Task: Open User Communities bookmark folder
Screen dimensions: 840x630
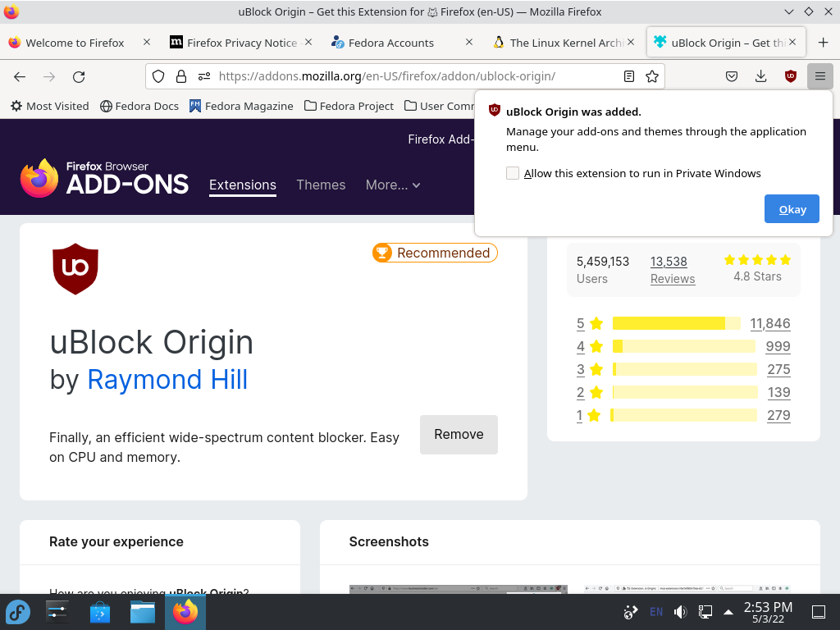Action: pyautogui.click(x=440, y=106)
